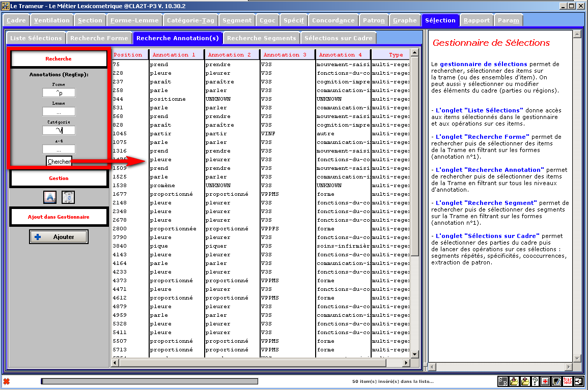Click the Chercher button

(x=59, y=162)
